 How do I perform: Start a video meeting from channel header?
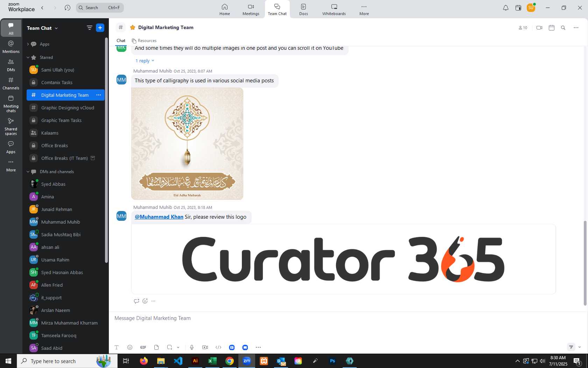click(x=539, y=28)
